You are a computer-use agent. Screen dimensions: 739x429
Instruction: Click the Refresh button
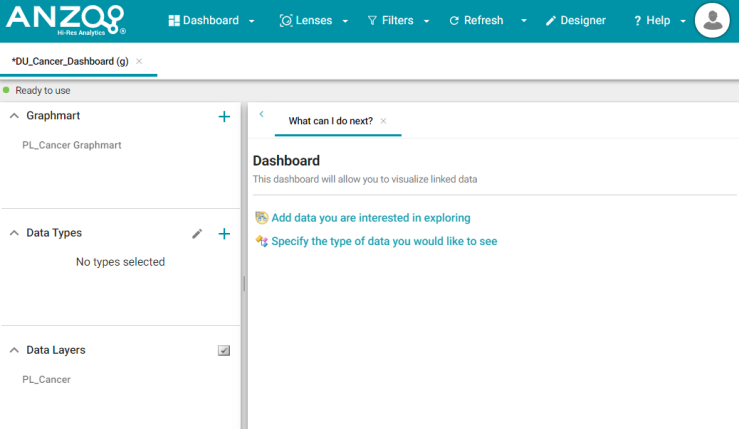tap(476, 21)
